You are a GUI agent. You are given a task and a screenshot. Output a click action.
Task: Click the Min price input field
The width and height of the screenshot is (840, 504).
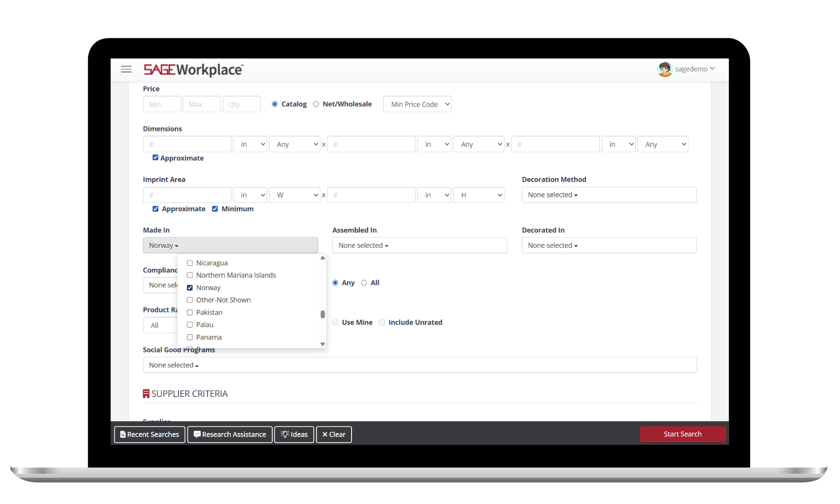point(162,104)
